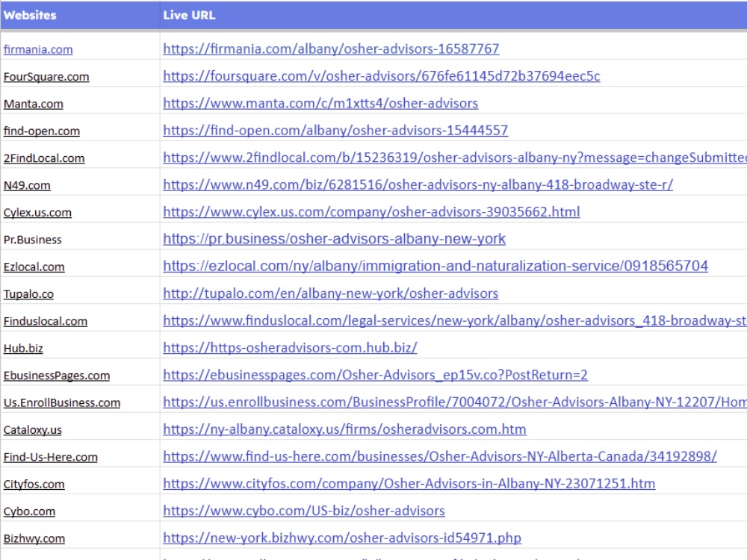
Task: Open the foursquare.com osher-advisors live URL
Action: coord(381,75)
